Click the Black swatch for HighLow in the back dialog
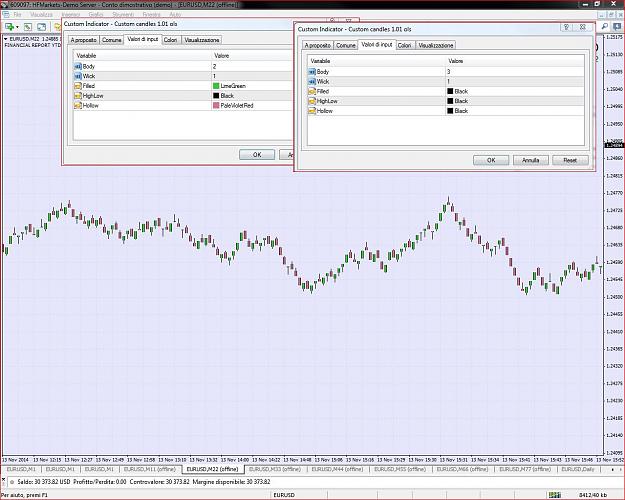 [216, 96]
